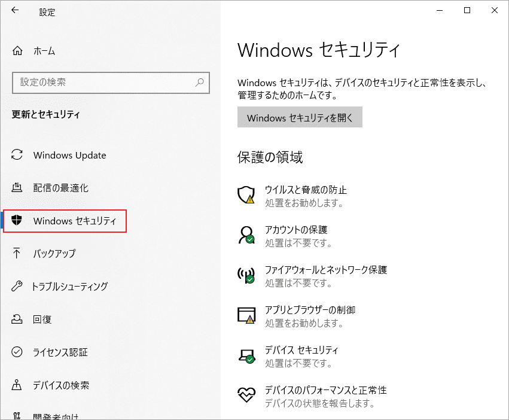
Task: Click 処置をお勧めします under ウイルスと脅威の防止
Action: coord(304,203)
